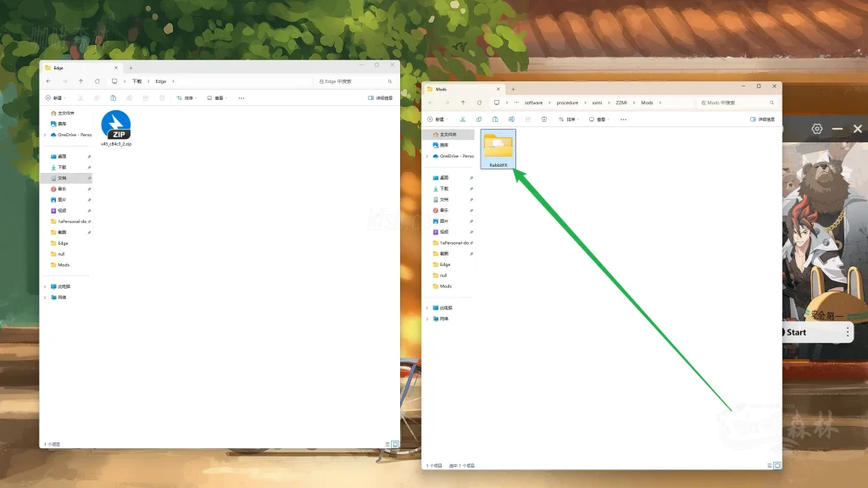The width and height of the screenshot is (868, 488).
Task: Click the search box in Edge window
Action: pos(355,81)
